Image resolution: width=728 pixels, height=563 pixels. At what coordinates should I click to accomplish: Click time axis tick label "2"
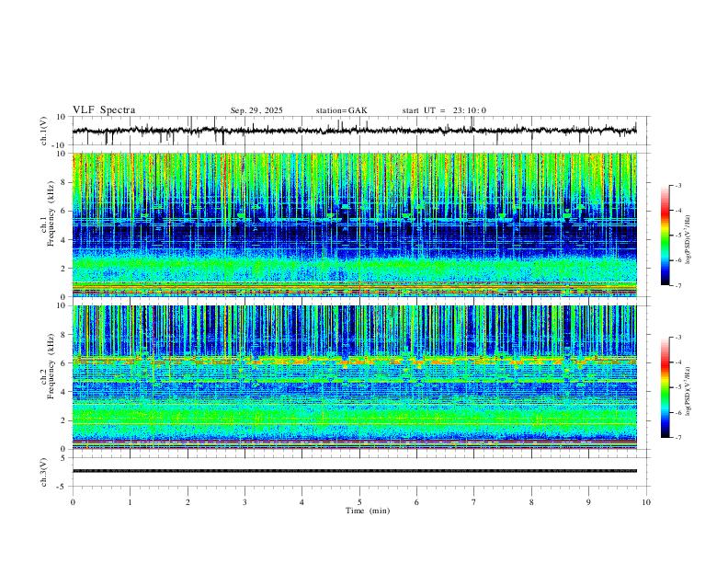point(188,502)
